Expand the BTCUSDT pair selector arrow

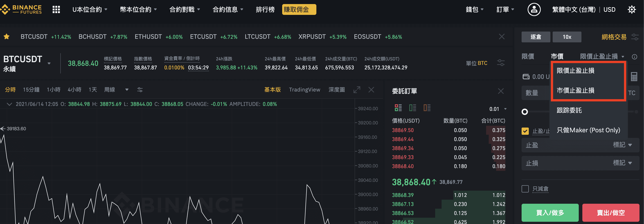[x=49, y=63]
